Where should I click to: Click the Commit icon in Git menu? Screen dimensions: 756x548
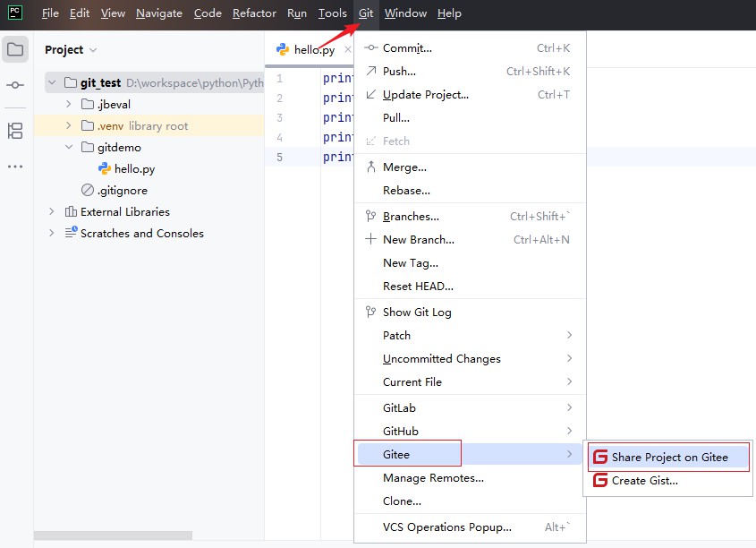[x=370, y=47]
